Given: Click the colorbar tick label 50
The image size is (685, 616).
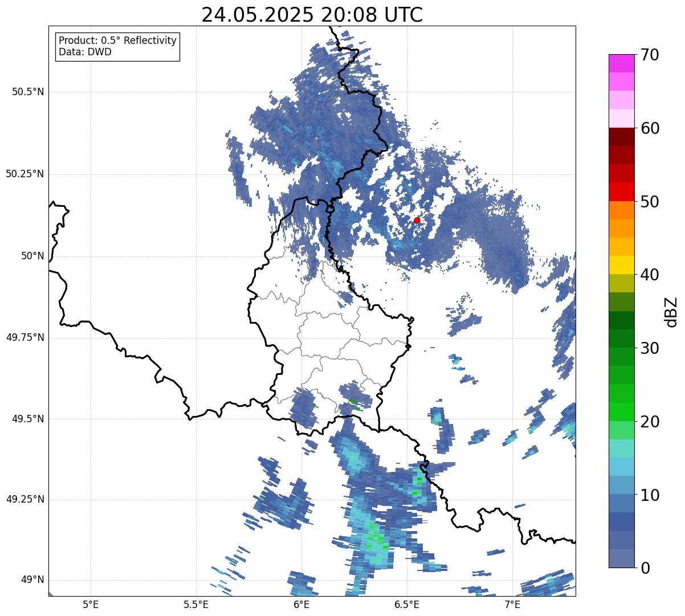Looking at the screenshot, I should pyautogui.click(x=650, y=202).
